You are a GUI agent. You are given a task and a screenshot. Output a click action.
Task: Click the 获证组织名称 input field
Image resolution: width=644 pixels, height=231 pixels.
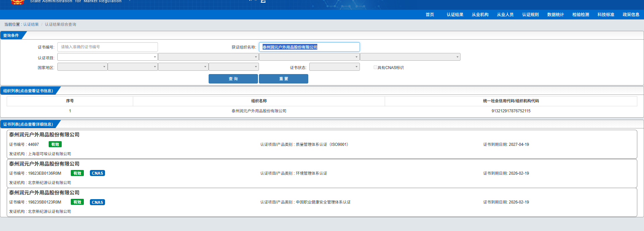click(309, 47)
